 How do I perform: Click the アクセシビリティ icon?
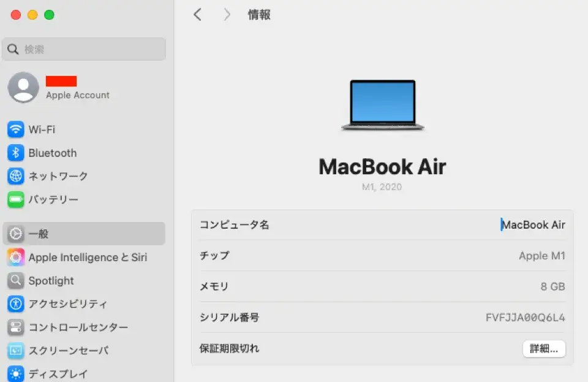click(x=16, y=304)
